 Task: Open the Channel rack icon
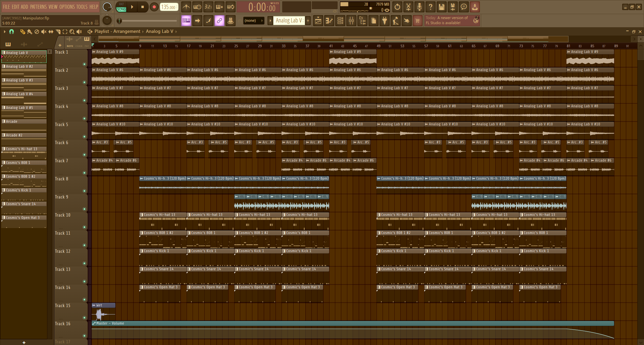point(340,21)
